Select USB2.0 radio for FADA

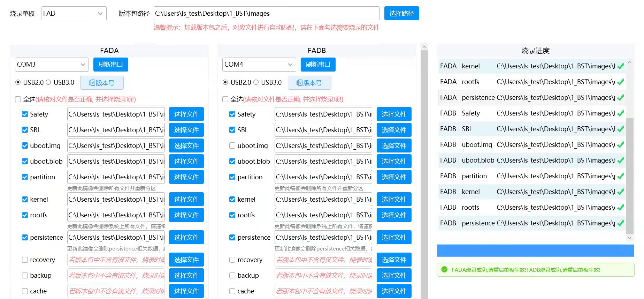[x=18, y=82]
